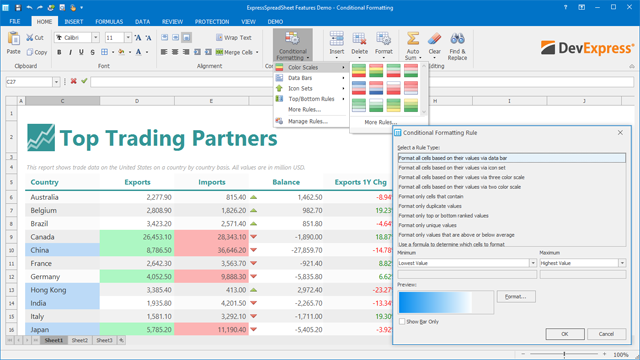Click the formula bar input field
The width and height of the screenshot is (640, 360).
click(x=362, y=82)
